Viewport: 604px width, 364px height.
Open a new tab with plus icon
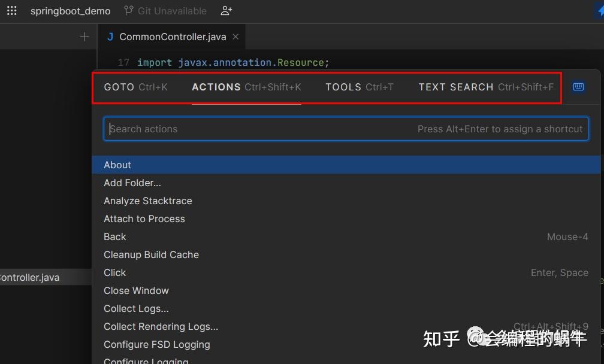(84, 37)
